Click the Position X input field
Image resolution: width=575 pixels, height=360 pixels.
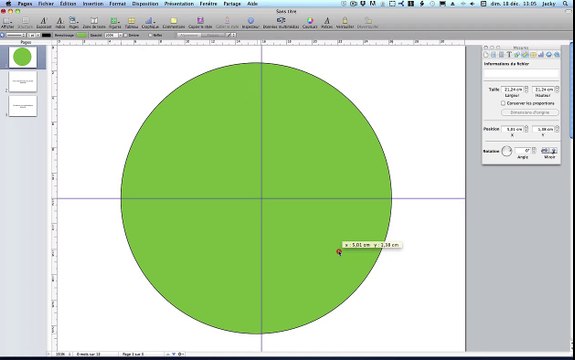coord(513,129)
